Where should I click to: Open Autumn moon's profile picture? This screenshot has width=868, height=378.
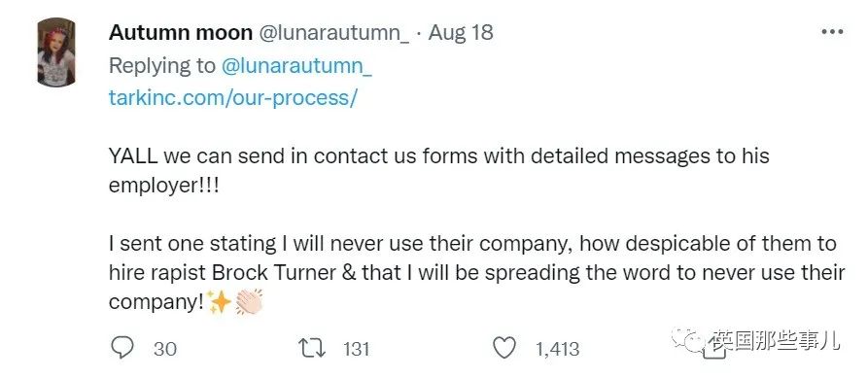pos(56,52)
